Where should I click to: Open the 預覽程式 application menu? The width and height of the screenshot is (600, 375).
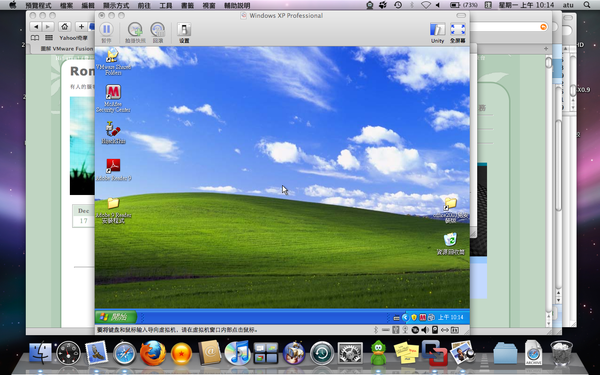(38, 5)
